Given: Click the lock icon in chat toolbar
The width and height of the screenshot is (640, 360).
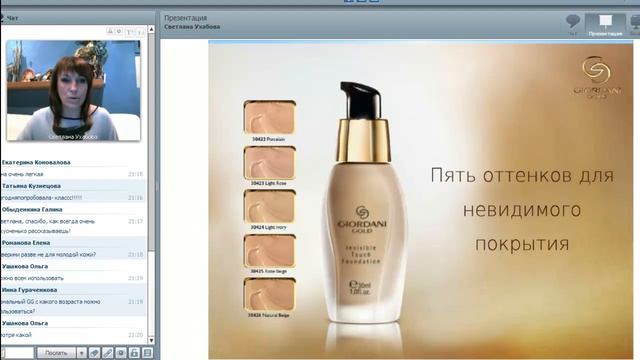Looking at the screenshot, I should click(134, 353).
